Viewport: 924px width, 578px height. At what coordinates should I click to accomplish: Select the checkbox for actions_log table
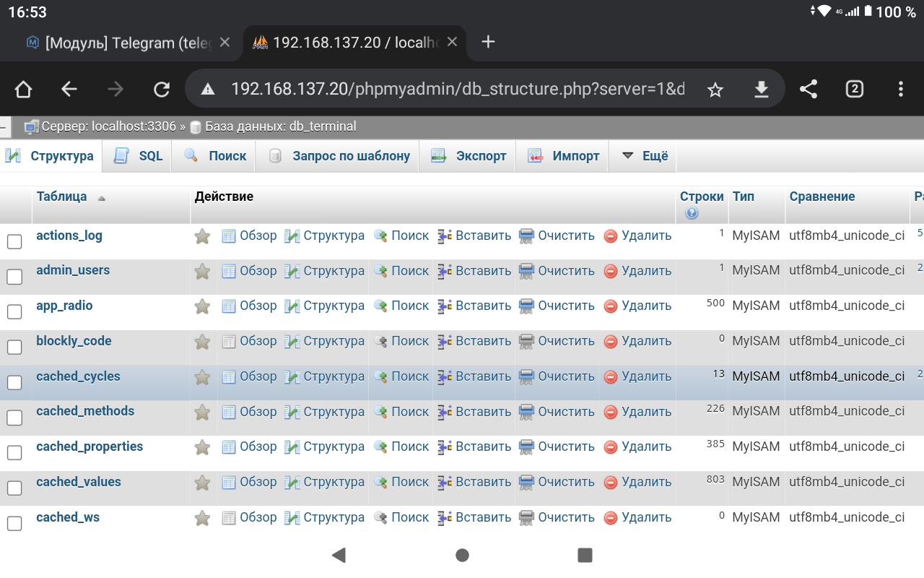(14, 241)
